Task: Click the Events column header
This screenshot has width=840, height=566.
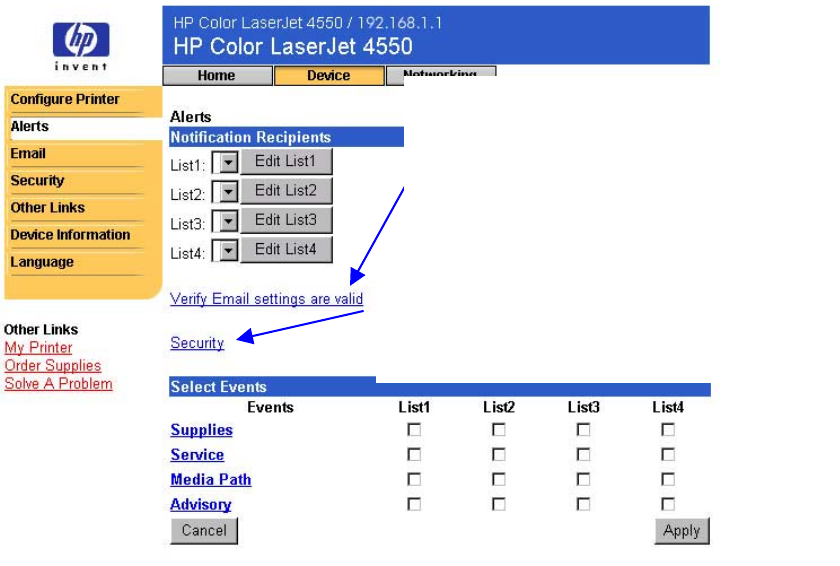Action: tap(270, 407)
